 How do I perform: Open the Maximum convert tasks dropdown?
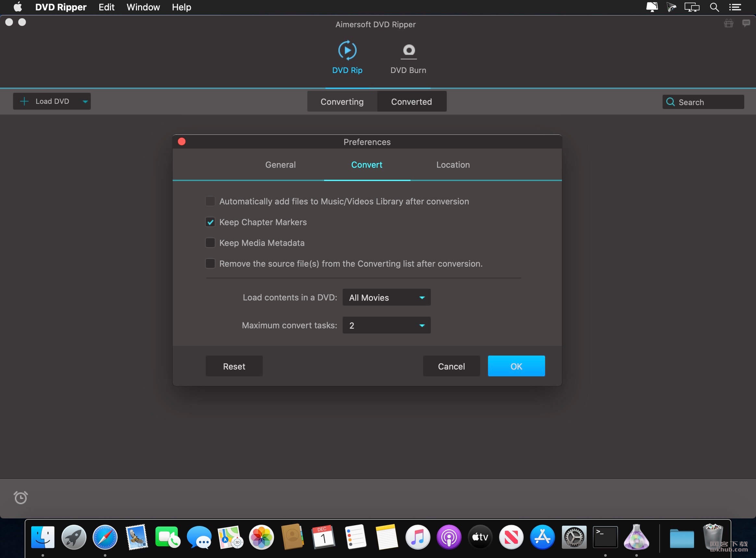coord(386,326)
